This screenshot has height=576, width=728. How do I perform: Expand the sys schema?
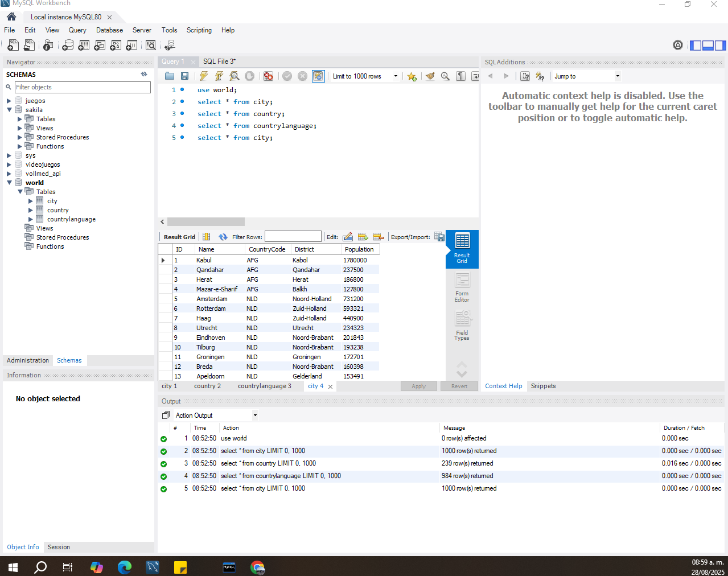click(9, 155)
